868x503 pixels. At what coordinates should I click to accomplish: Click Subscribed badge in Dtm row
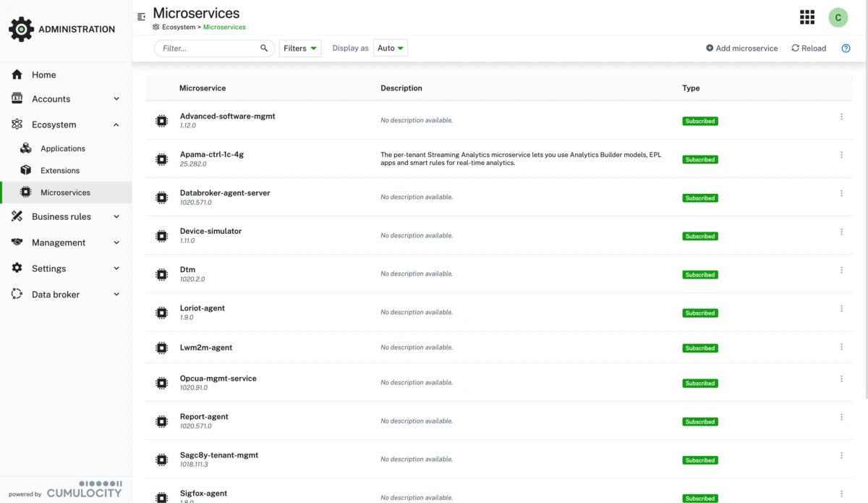tap(700, 275)
